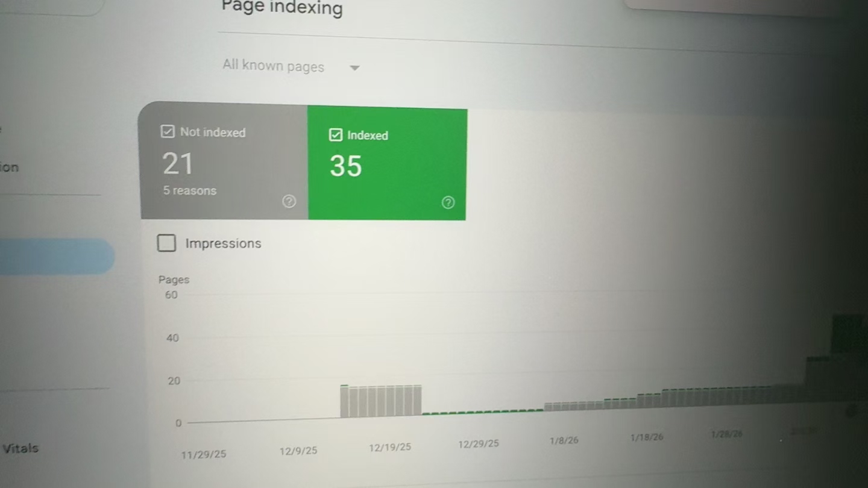Viewport: 868px width, 488px height.
Task: Click the 12/29/25 date label
Action: point(479,444)
